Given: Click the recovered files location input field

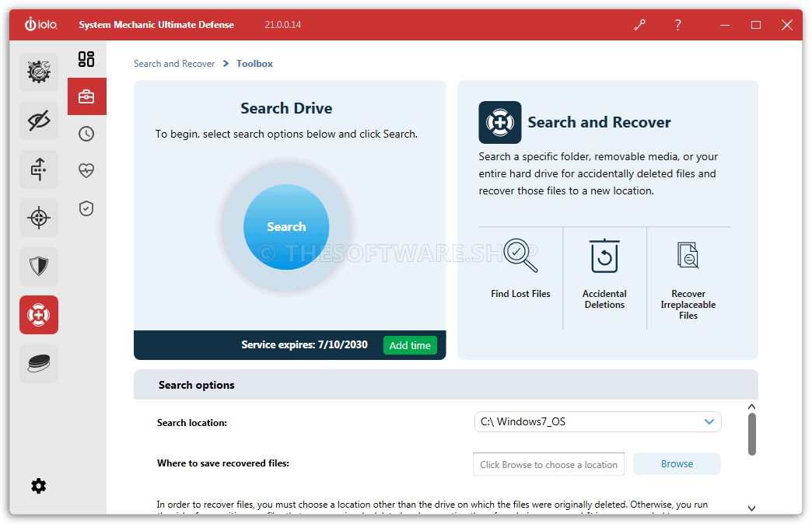Looking at the screenshot, I should click(548, 464).
